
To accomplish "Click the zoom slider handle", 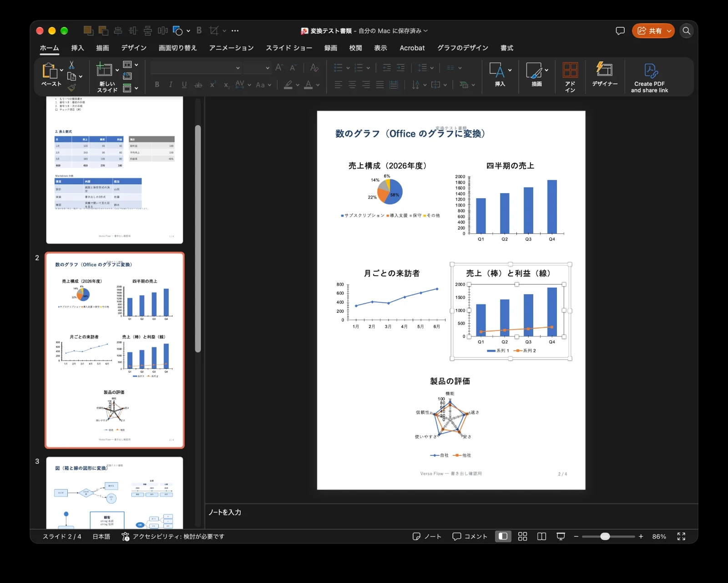I will [x=605, y=537].
